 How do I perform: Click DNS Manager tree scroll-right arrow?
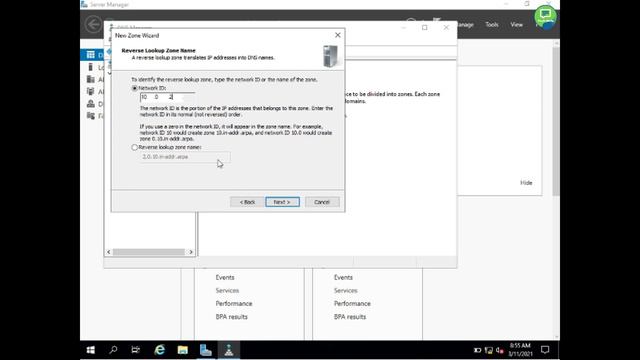191,252
